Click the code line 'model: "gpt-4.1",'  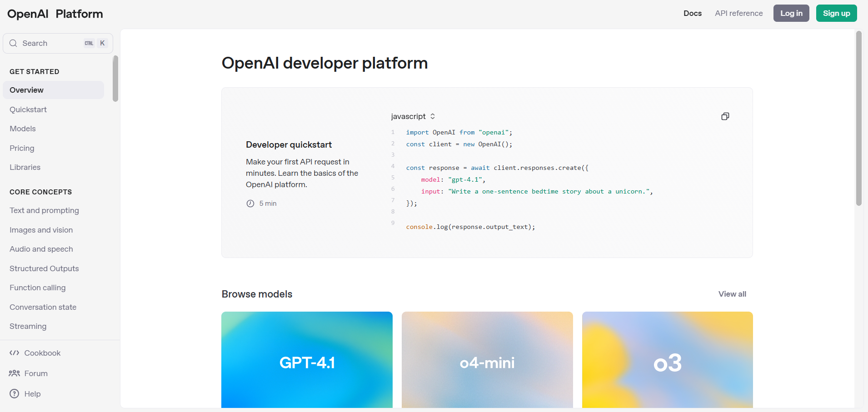tap(453, 179)
